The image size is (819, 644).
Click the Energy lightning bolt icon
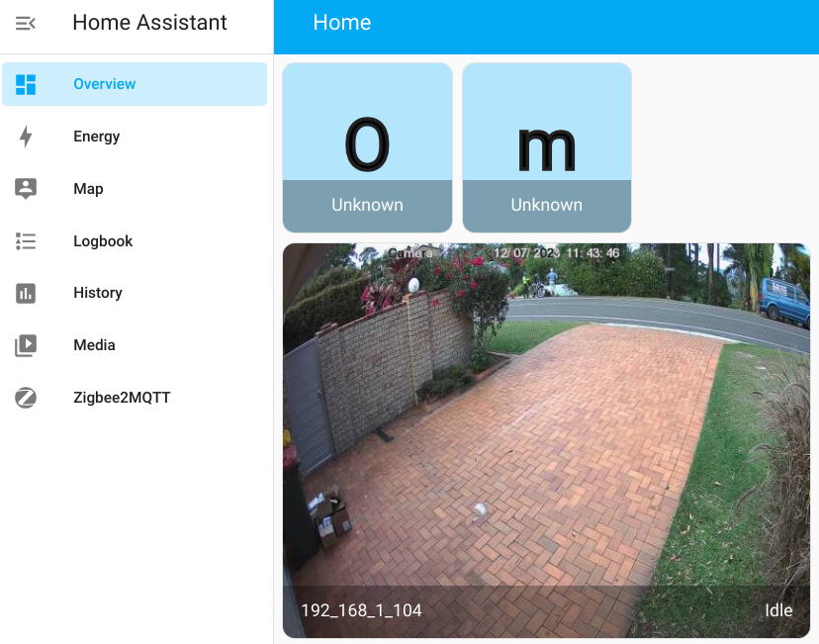point(25,137)
